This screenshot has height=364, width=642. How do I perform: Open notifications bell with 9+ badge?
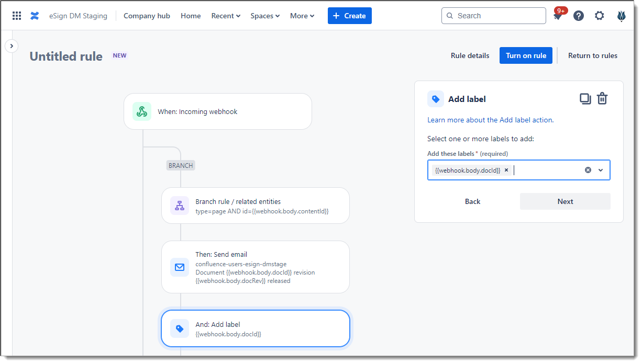pos(558,16)
